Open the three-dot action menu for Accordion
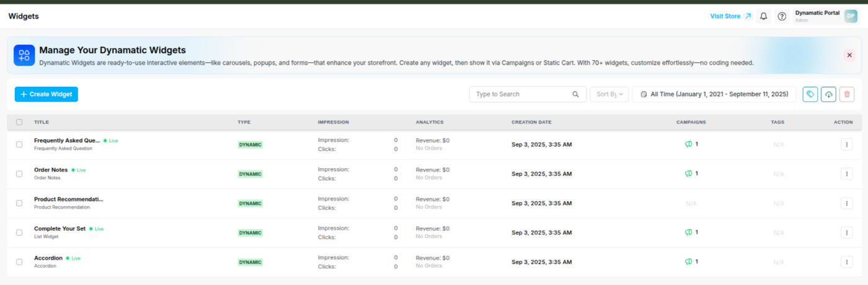The width and height of the screenshot is (868, 285). point(846,262)
